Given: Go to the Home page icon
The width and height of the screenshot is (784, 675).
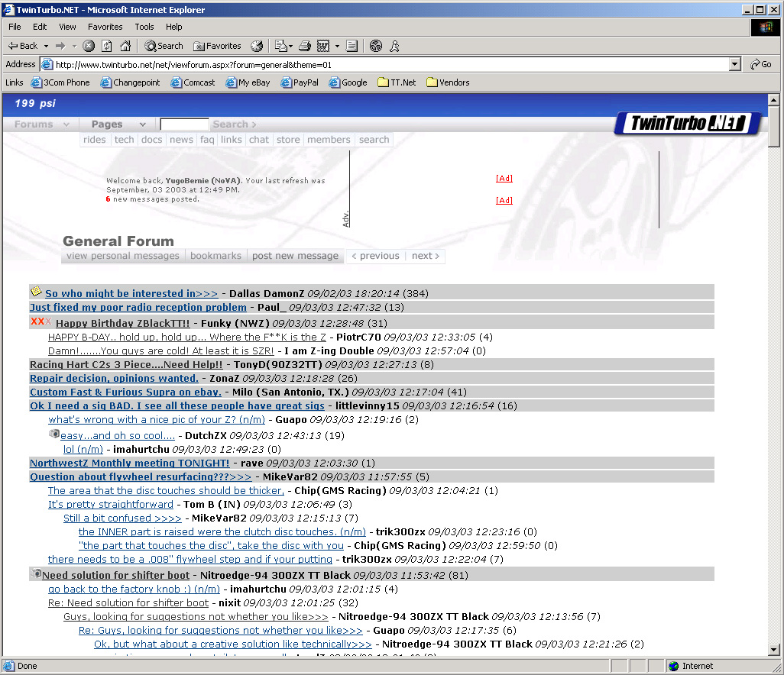Looking at the screenshot, I should point(125,46).
